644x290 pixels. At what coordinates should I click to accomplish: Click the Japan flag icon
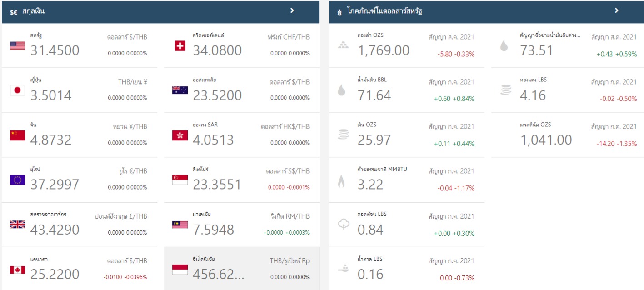(x=17, y=90)
